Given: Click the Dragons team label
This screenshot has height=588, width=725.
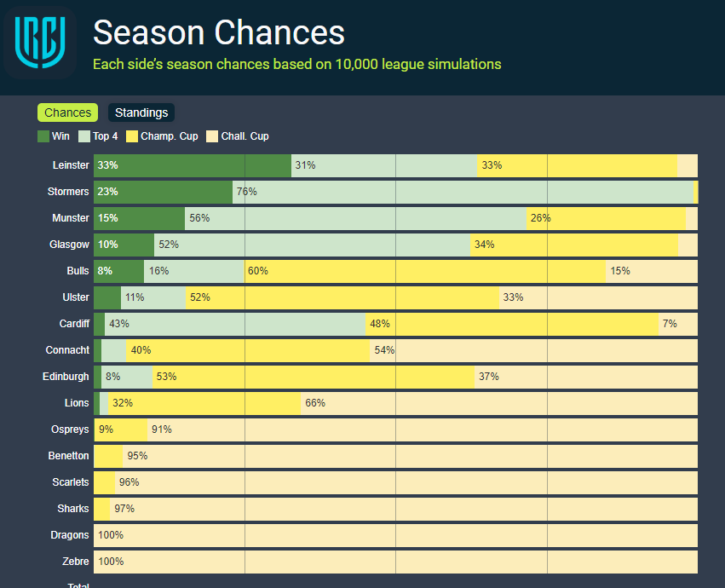Looking at the screenshot, I should click(70, 535).
